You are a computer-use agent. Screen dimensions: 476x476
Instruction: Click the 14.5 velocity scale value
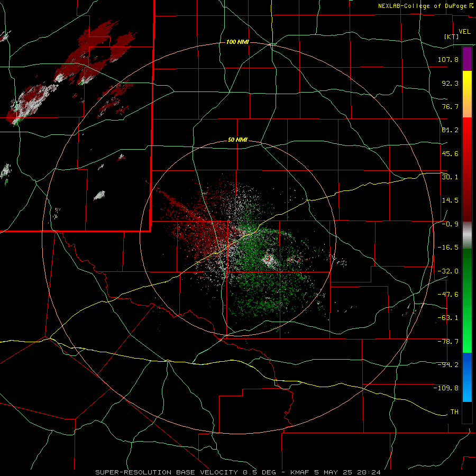pyautogui.click(x=450, y=200)
